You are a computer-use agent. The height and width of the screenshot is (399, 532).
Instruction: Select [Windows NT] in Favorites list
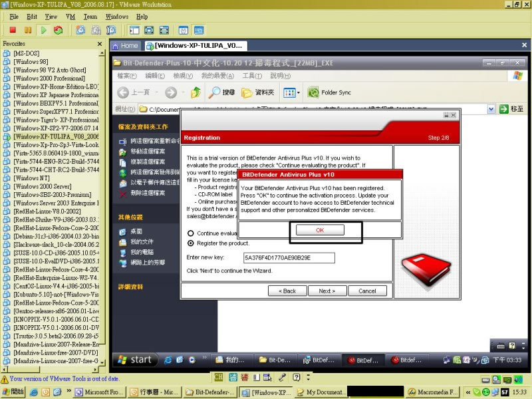point(31,178)
